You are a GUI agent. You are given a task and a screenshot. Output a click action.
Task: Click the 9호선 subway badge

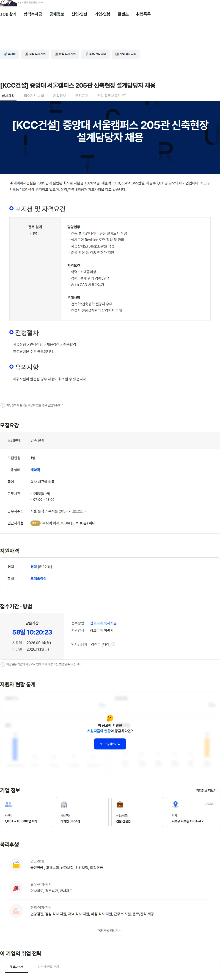(35, 523)
